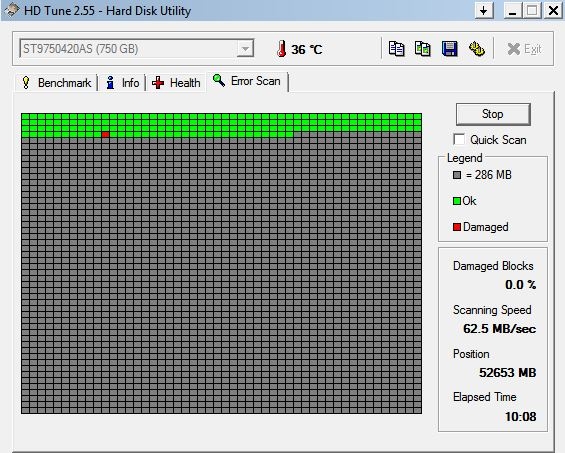
Task: Click the HD Tune title bar app icon
Action: coord(12,10)
